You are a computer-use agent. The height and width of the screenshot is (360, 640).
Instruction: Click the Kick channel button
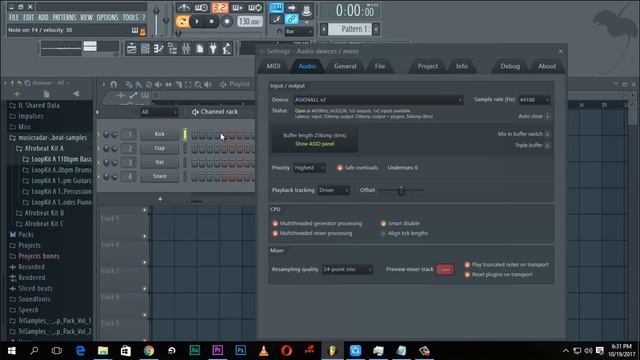click(159, 134)
